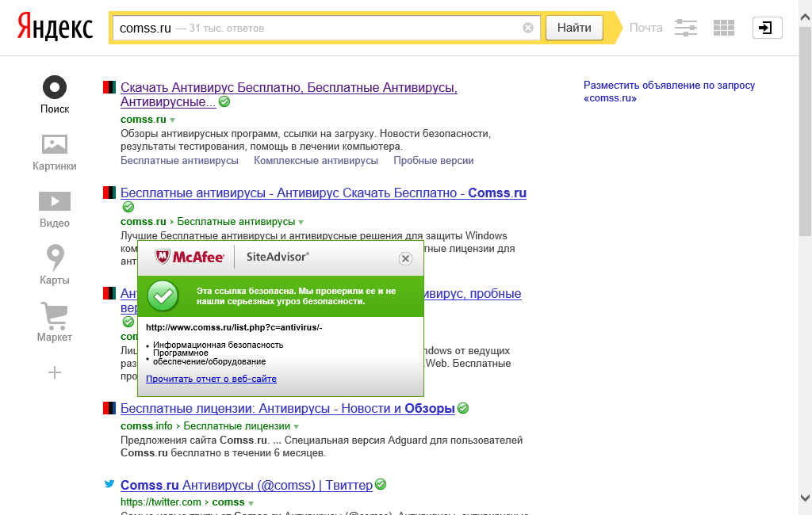
Task: Open search settings via the sliders icon
Action: coord(685,27)
